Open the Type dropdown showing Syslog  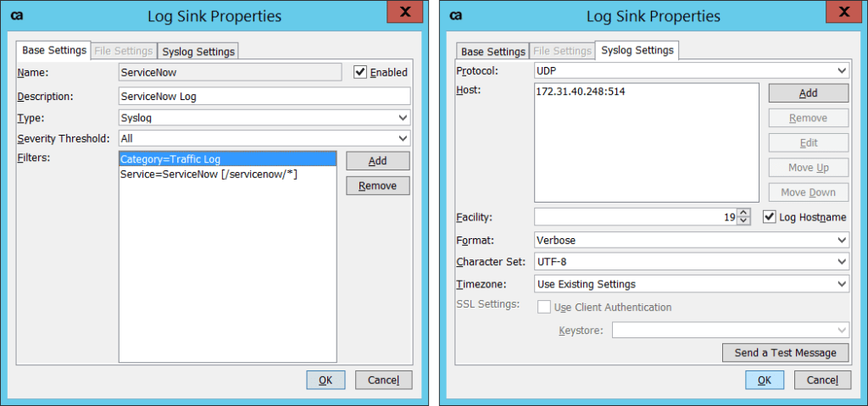tap(264, 118)
